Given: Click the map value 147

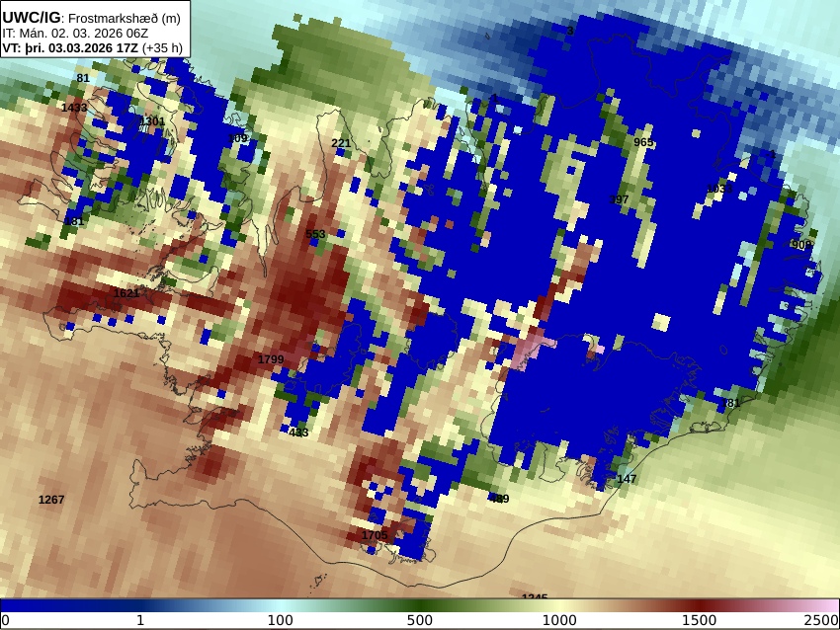Looking at the screenshot, I should pos(627,479).
